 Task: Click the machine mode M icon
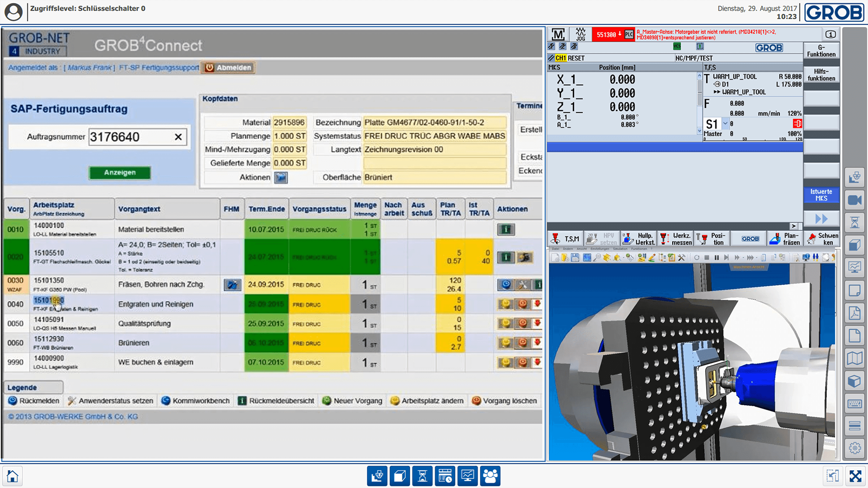tap(558, 34)
